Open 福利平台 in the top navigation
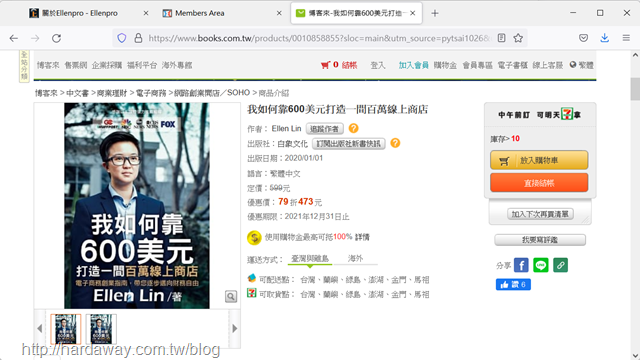The width and height of the screenshot is (640, 360). [142, 65]
